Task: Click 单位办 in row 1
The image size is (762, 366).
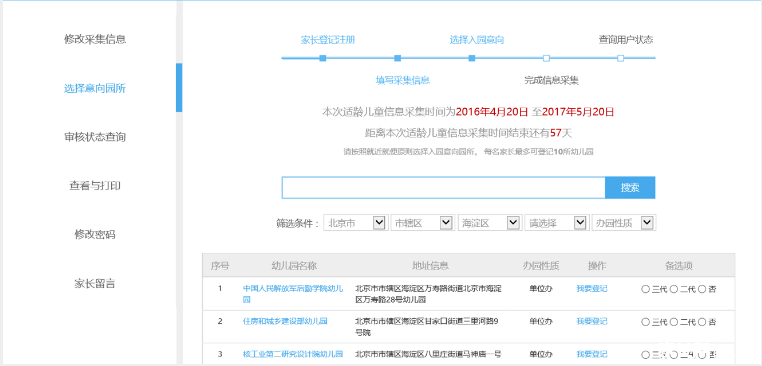Action: tap(541, 289)
